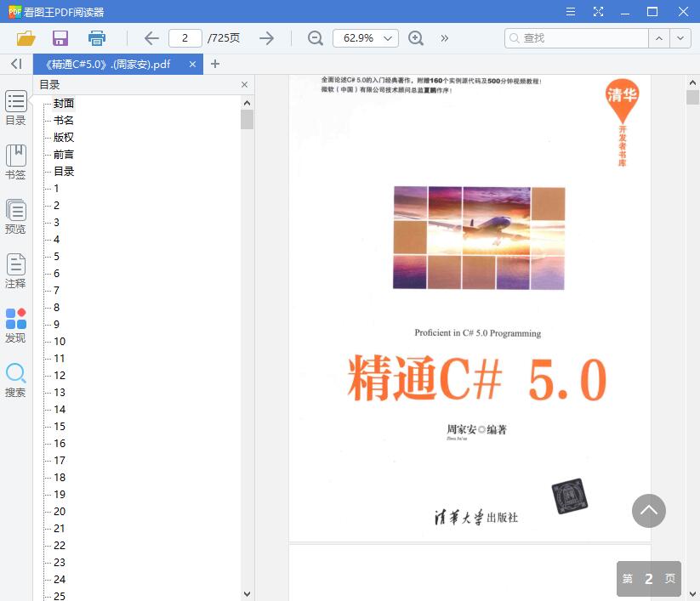700x601 pixels.
Task: Click document scroll up arrow
Action: 692,82
